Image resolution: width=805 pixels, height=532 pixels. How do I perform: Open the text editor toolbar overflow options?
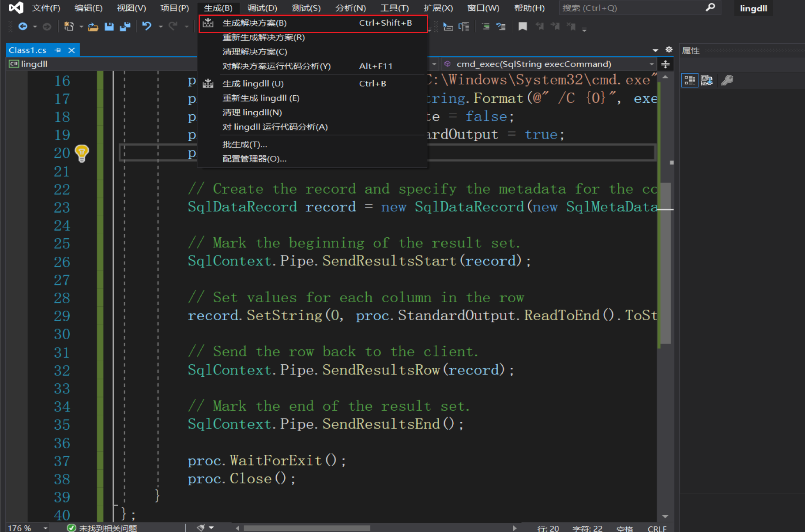click(584, 30)
